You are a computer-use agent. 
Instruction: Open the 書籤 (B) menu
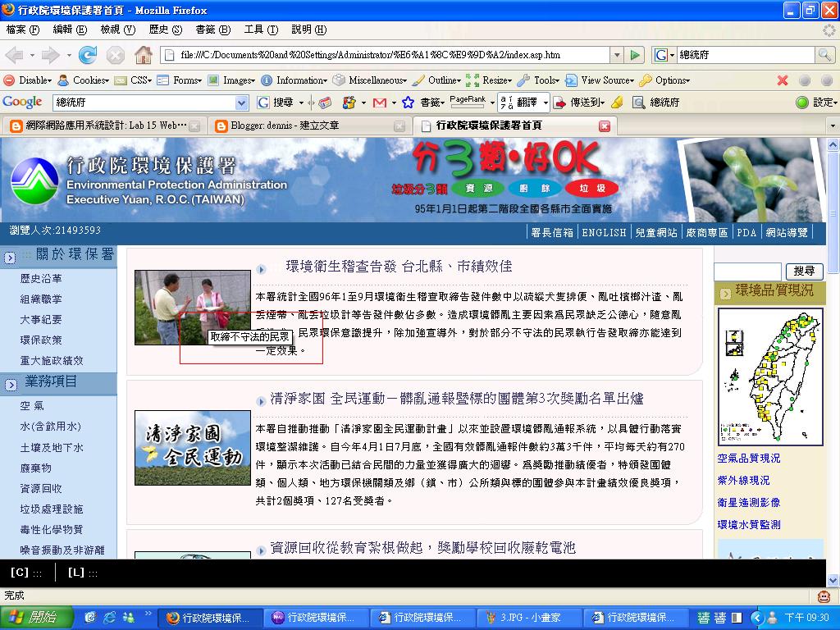(x=213, y=30)
